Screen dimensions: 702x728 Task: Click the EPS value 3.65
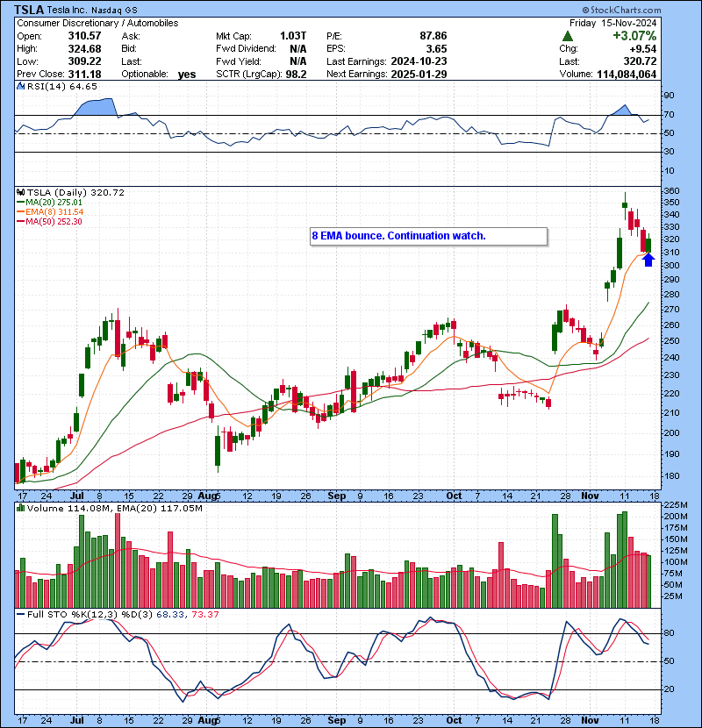pyautogui.click(x=437, y=49)
